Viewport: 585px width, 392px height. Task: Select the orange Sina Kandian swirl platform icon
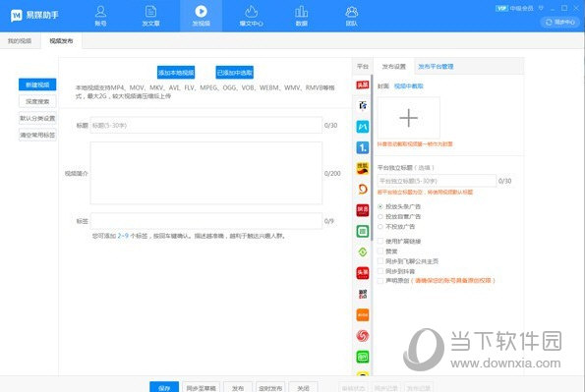[x=362, y=189]
